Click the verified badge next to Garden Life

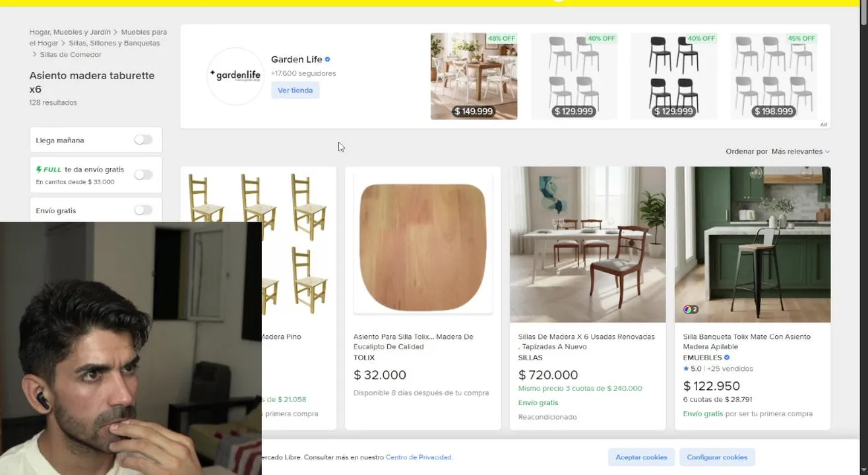click(x=328, y=59)
